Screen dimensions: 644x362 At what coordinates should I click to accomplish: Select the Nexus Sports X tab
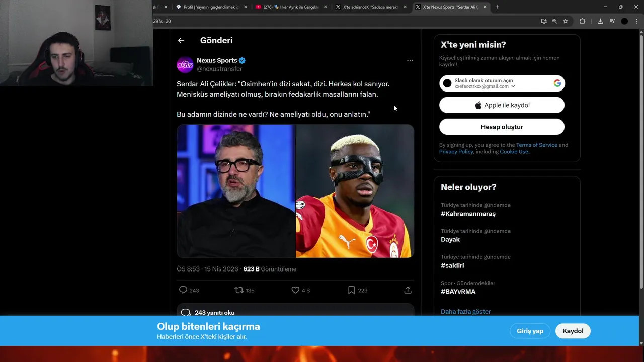(450, 7)
